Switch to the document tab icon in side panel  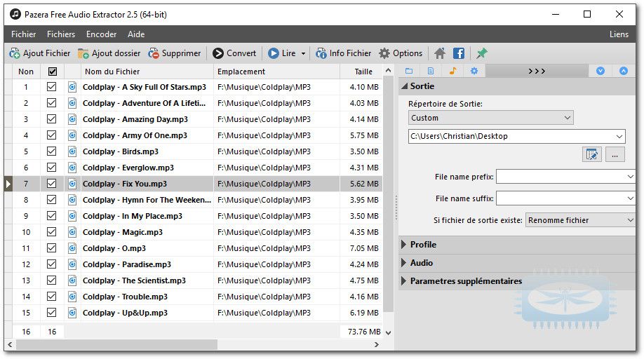[431, 71]
